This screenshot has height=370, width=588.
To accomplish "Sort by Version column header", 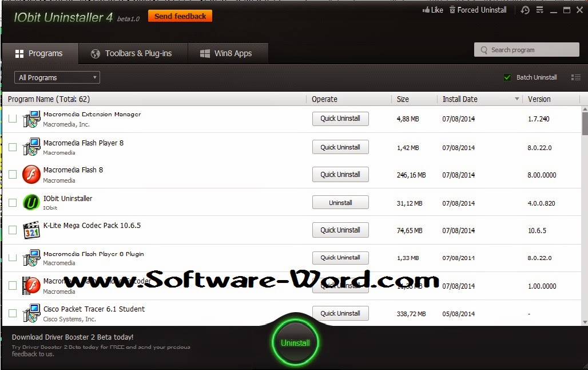I will coord(539,99).
